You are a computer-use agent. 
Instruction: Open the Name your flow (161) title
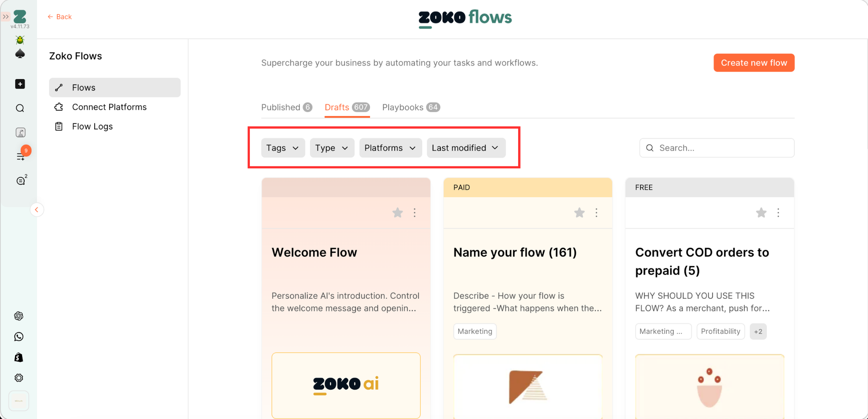coord(515,252)
